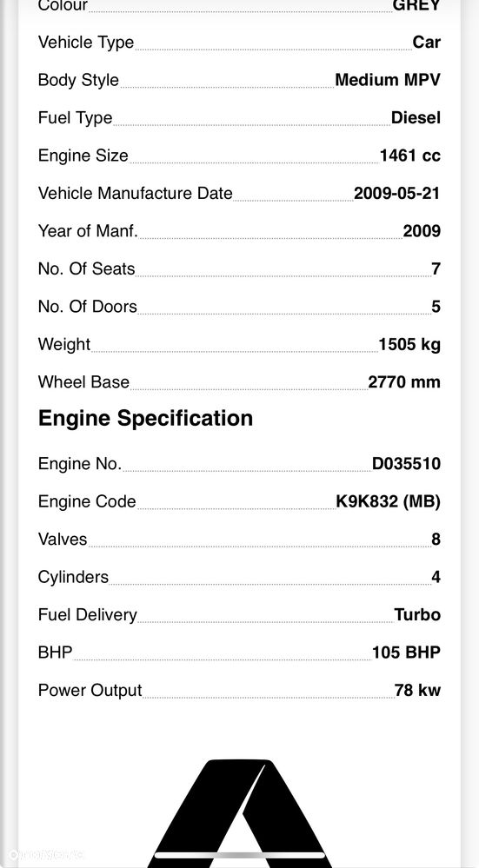Screen dimensions: 479x868
Task: Click the Fuel Delivery Turbo value
Action: [x=417, y=615]
